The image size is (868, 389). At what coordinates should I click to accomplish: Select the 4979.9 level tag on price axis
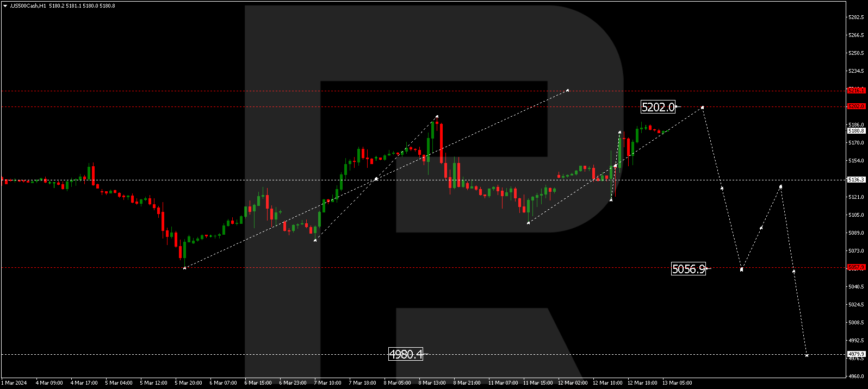click(855, 354)
